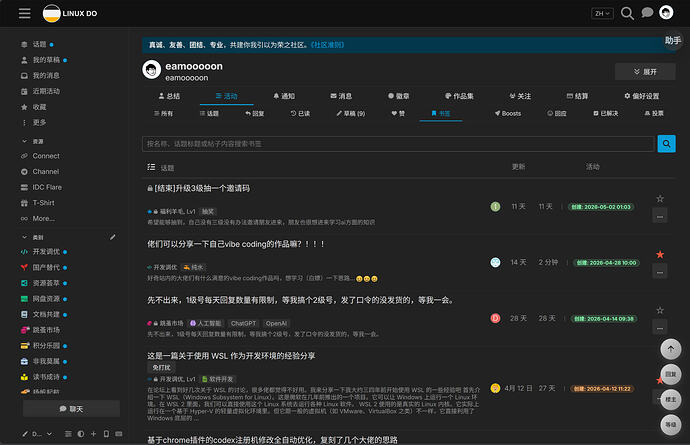
Task: Sort bookmarks by 更新 column
Action: 518,167
